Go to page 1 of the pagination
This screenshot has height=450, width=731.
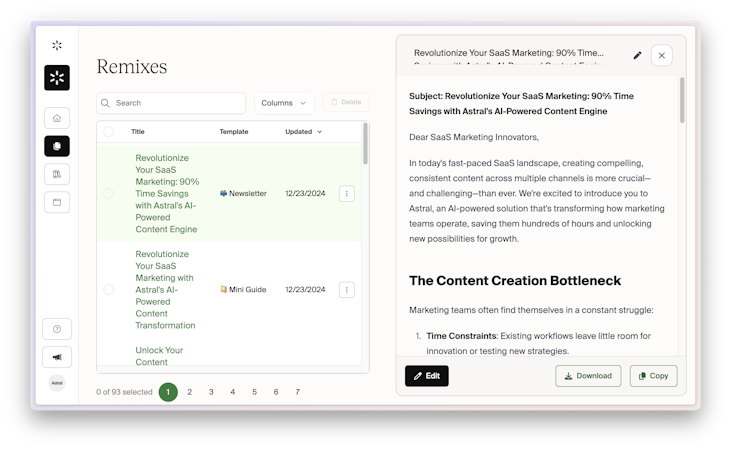click(168, 392)
